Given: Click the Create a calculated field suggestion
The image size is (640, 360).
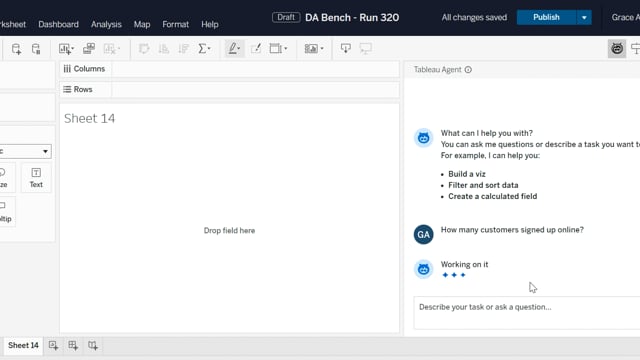Looking at the screenshot, I should tap(493, 196).
